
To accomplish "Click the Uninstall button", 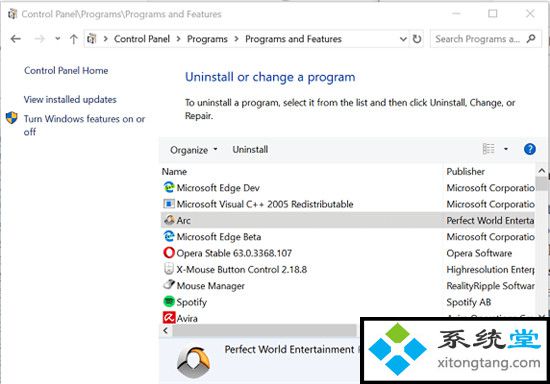I will (250, 150).
